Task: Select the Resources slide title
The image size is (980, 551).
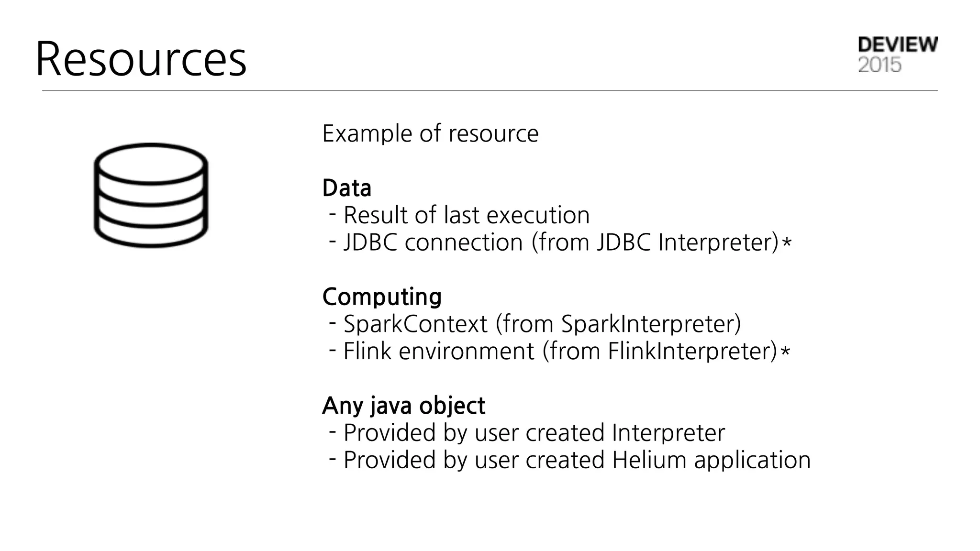Action: point(141,59)
